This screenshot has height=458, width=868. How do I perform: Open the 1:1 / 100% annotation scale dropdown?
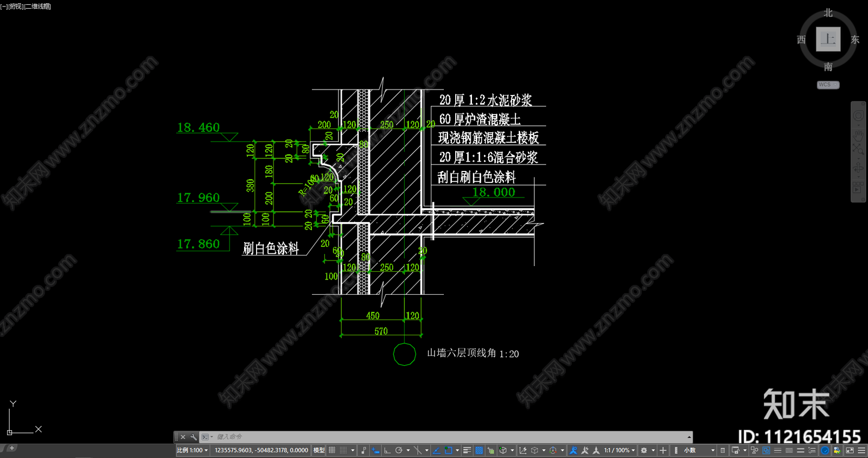620,450
